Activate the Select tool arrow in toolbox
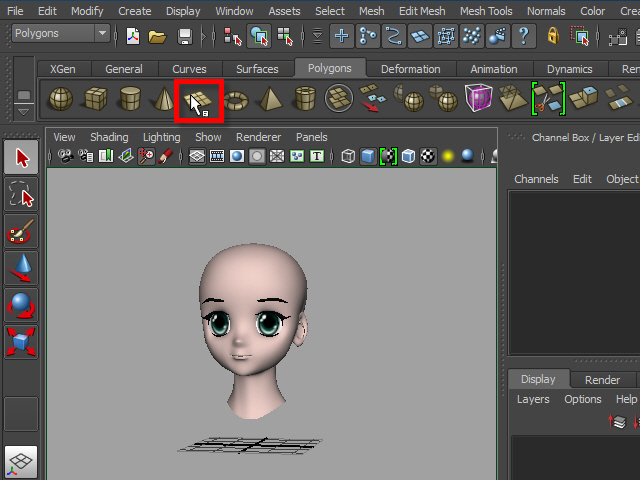This screenshot has height=480, width=640. coord(21,158)
